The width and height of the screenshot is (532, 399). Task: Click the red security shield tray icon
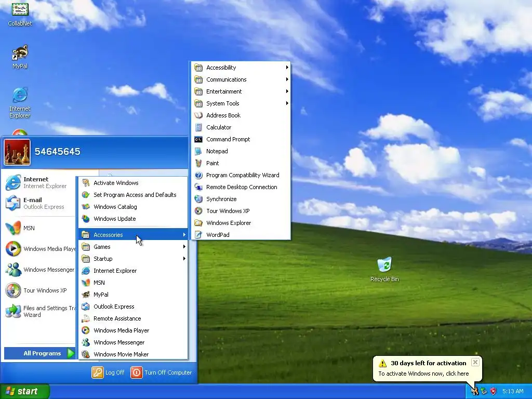[494, 391]
